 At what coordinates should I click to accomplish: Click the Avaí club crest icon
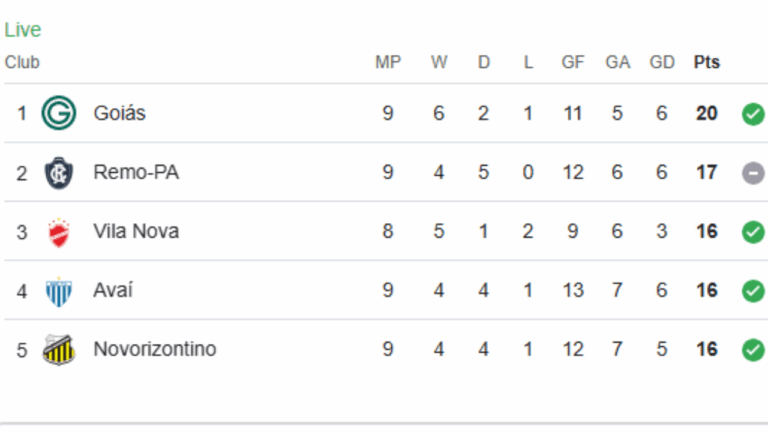[x=58, y=291]
